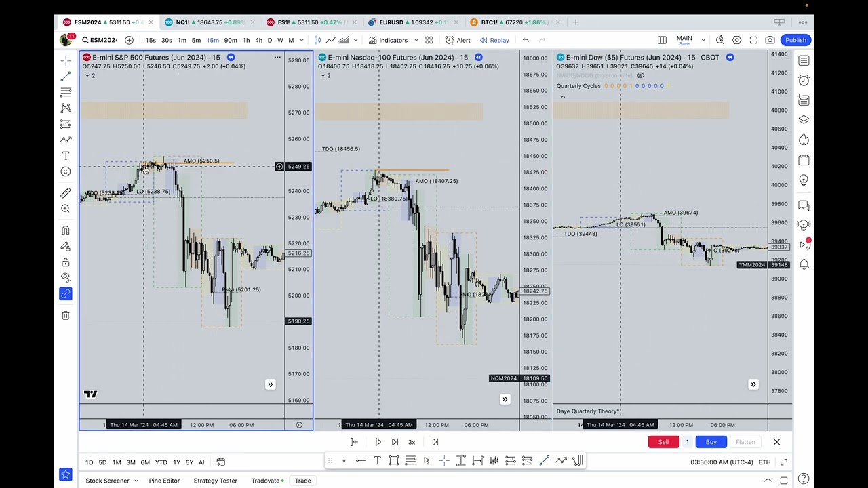The width and height of the screenshot is (868, 488).
Task: Select the 15s timeframe
Action: pos(151,40)
